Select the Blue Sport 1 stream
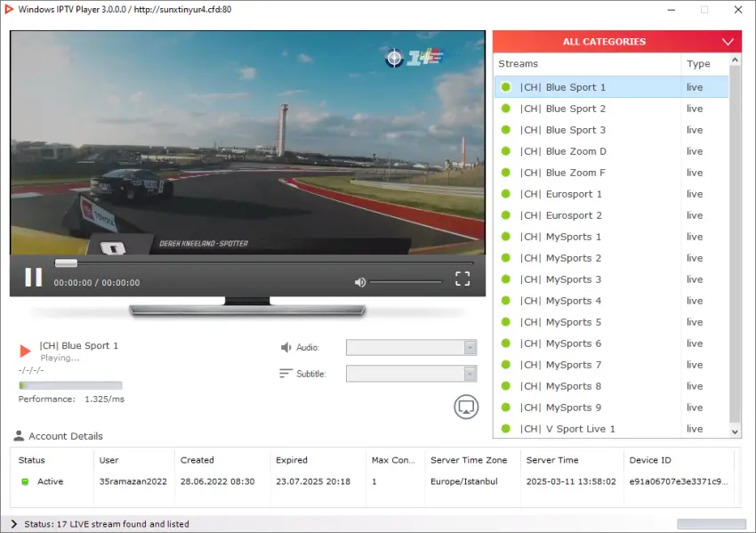The height and width of the screenshot is (533, 756). coord(611,87)
